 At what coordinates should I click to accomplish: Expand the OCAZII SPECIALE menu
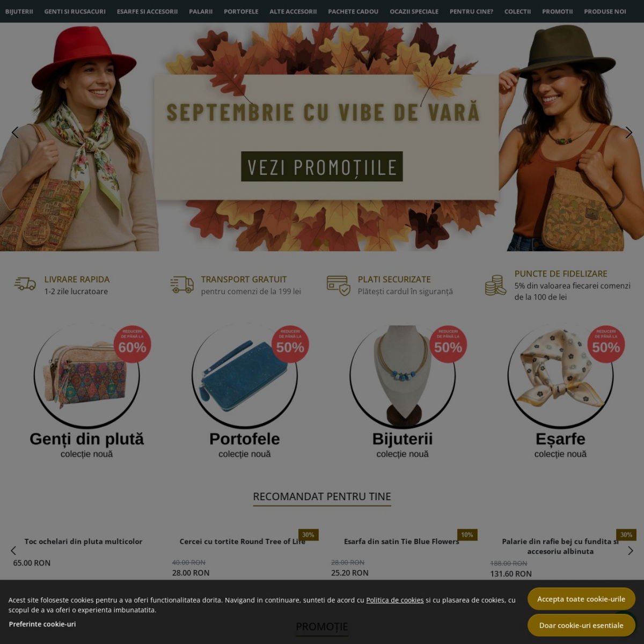pos(414,11)
